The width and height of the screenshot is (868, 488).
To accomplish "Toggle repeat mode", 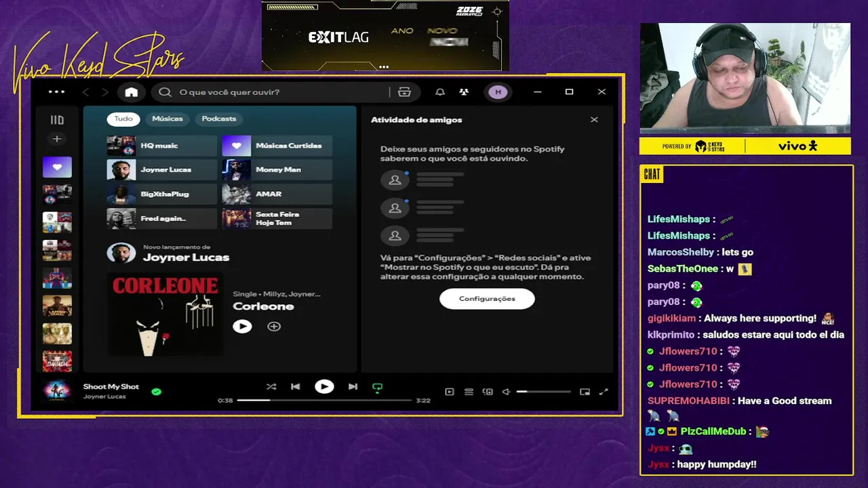I will pyautogui.click(x=378, y=388).
